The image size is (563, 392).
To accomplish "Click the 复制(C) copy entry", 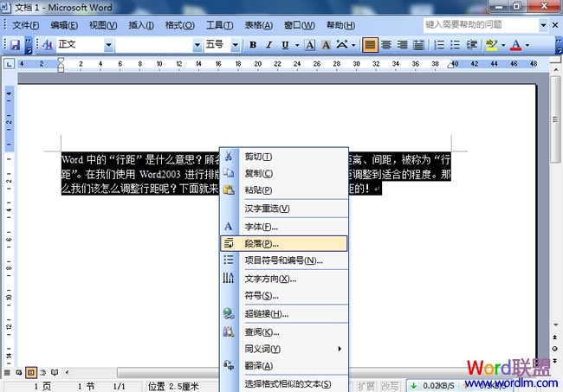I will 258,173.
